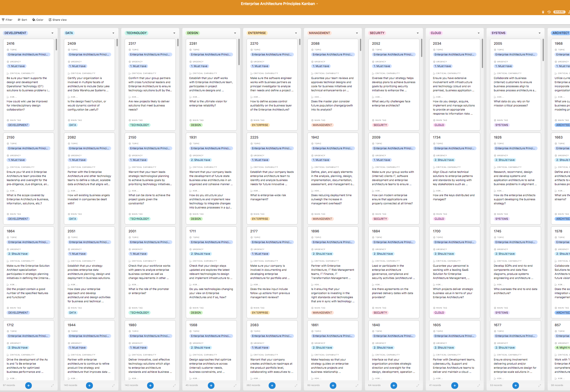Screen dimensions: 570x392
Task: Open the SECURITY column dropdown arrow
Action: 418,33
